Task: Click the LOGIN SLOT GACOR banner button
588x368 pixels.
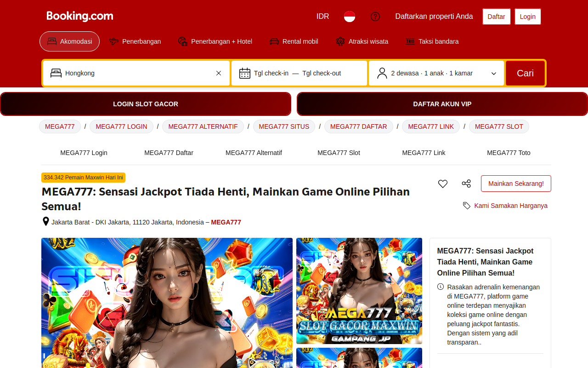Action: tap(146, 104)
